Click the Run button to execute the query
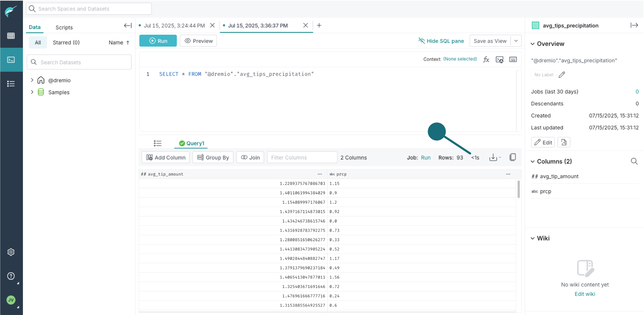Screen dimensions: 644x315 [x=158, y=41]
